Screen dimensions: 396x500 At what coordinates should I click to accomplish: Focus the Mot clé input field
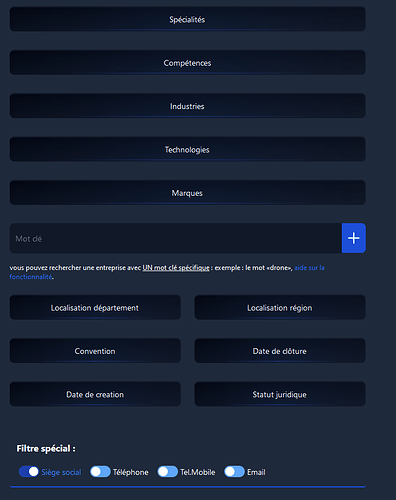click(176, 238)
